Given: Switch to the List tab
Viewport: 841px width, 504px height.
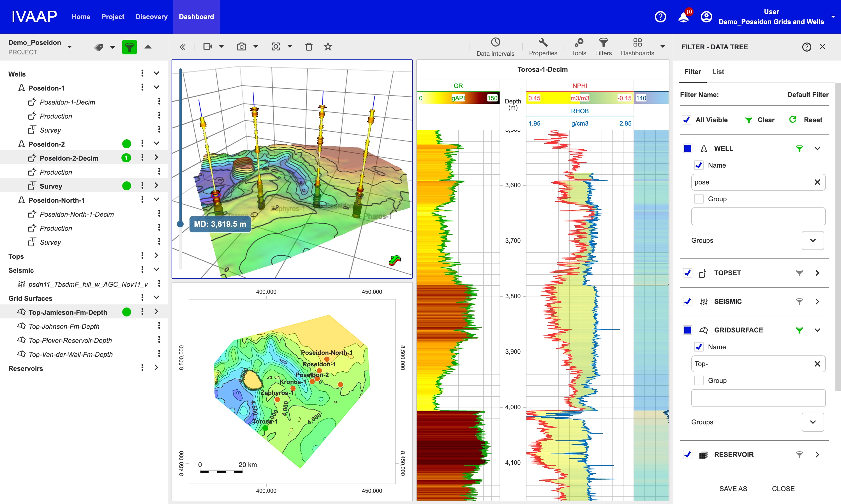Looking at the screenshot, I should point(718,72).
